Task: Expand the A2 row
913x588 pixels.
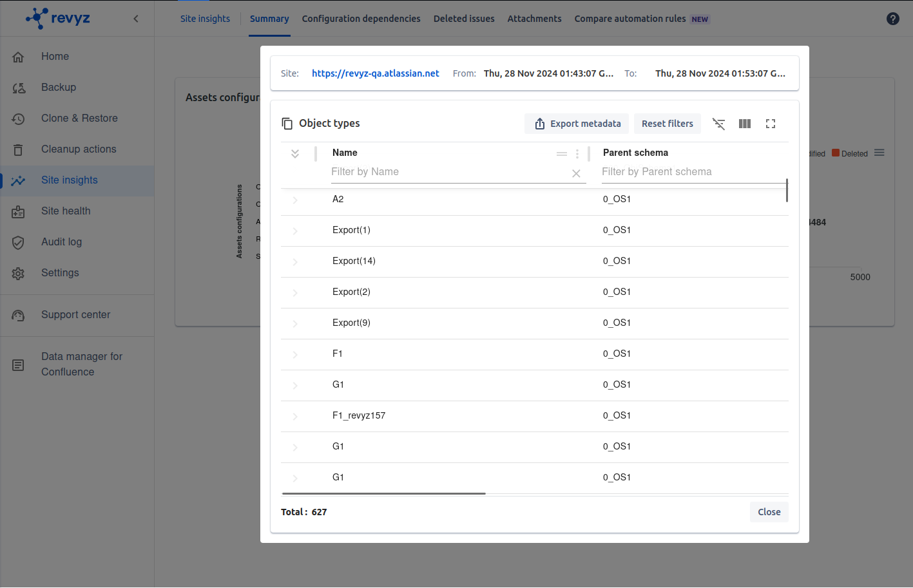Action: point(295,200)
